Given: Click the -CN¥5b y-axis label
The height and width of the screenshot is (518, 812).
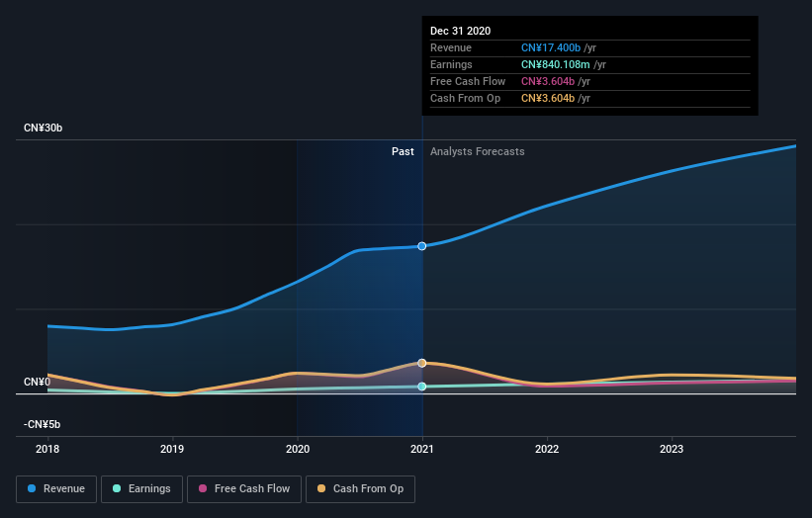Looking at the screenshot, I should point(42,424).
